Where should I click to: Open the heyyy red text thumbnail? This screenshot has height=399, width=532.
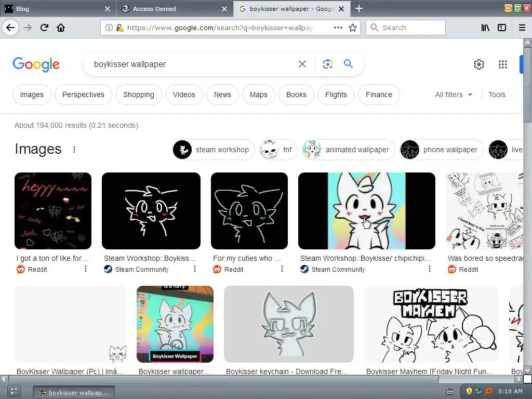tap(53, 211)
